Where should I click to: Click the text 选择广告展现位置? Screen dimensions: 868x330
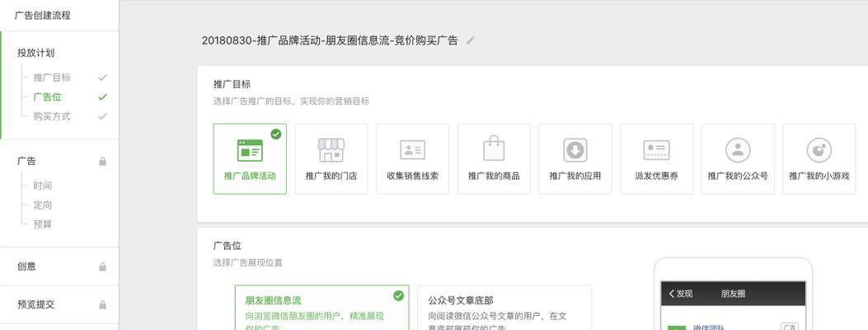[247, 263]
